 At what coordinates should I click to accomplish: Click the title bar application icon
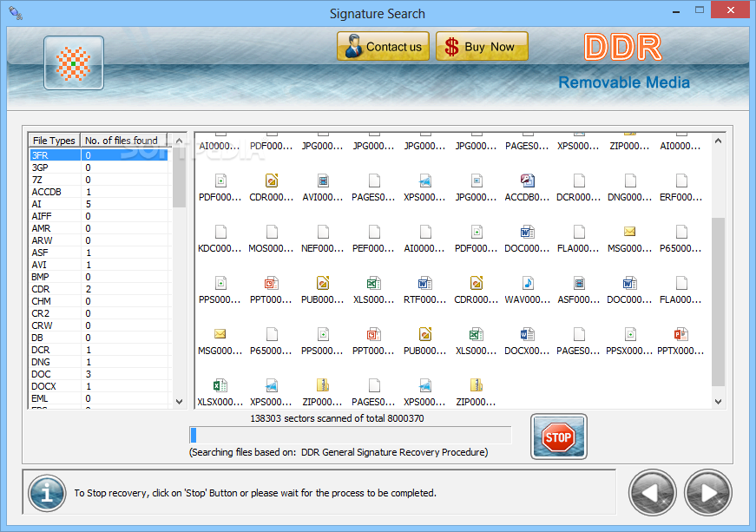(x=16, y=13)
